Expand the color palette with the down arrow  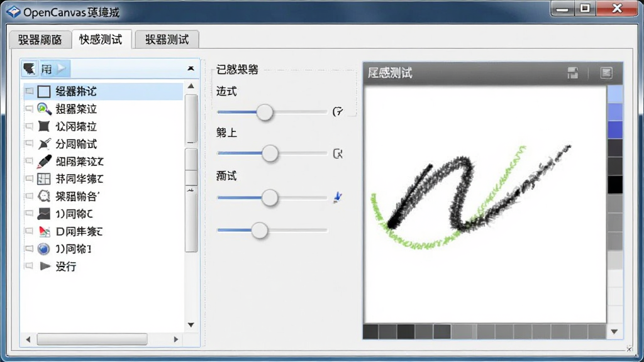point(614,331)
